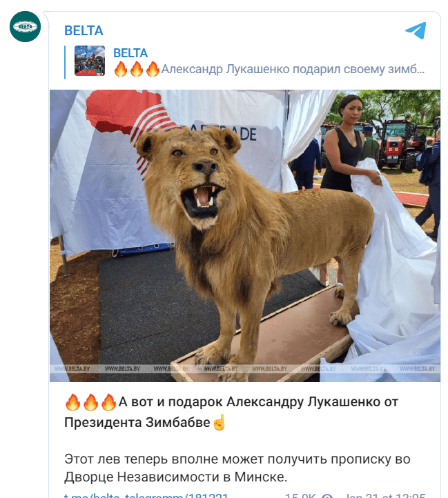The width and height of the screenshot is (448, 498).
Task: Click the WWW.BELTA.BY watermark strip on photo
Action: (x=245, y=369)
